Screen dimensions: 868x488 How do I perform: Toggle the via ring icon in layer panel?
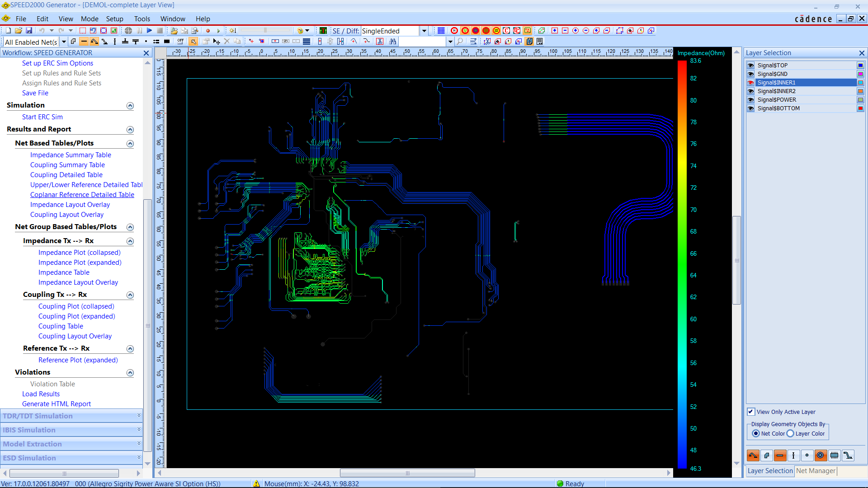coord(821,455)
